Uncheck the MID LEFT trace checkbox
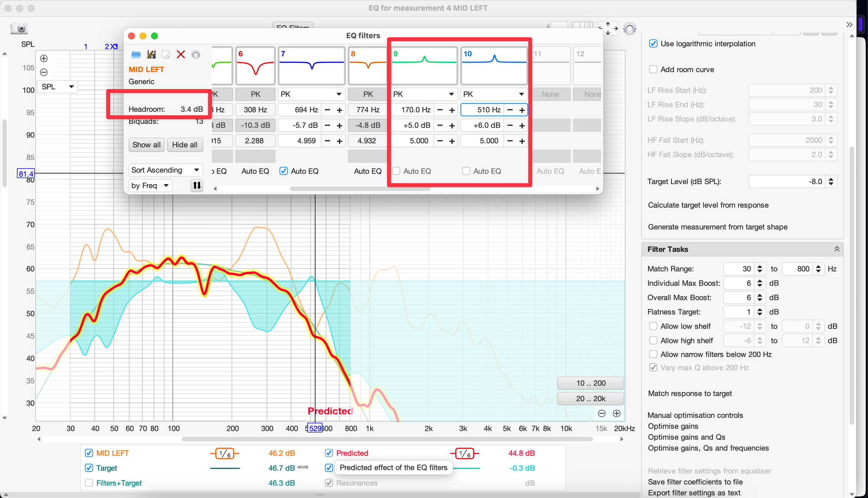The height and width of the screenshot is (498, 868). pyautogui.click(x=89, y=453)
